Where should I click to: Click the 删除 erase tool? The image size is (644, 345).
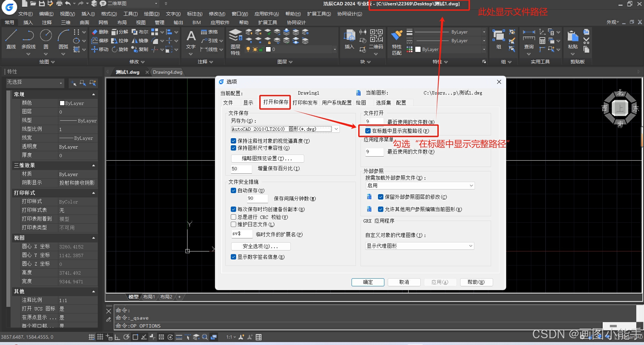100,32
